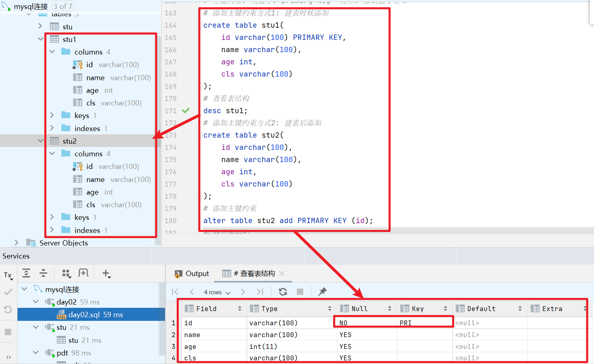Collapse stu1 columns folder
This screenshot has height=364, width=594.
click(52, 51)
